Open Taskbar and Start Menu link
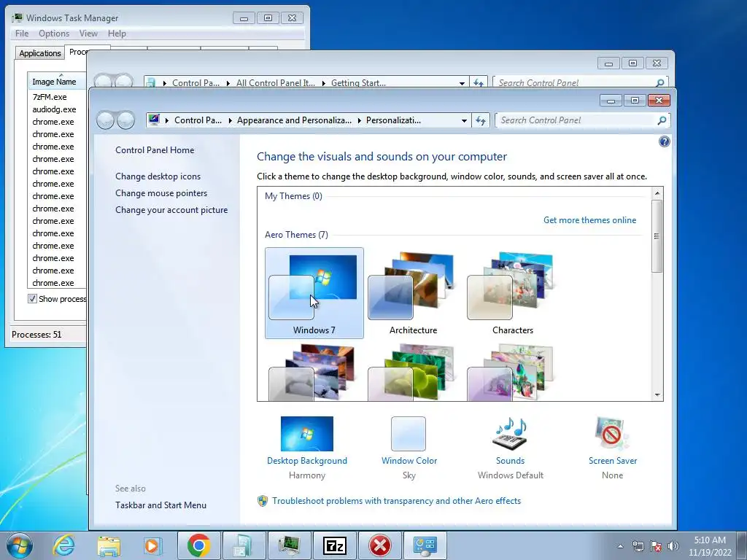The height and width of the screenshot is (560, 747). pos(160,505)
